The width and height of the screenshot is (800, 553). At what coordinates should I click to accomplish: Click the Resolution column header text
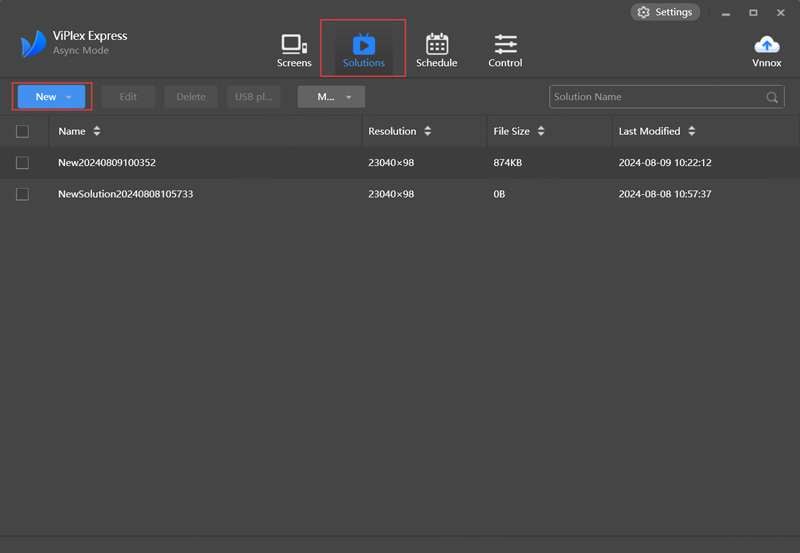click(x=392, y=131)
